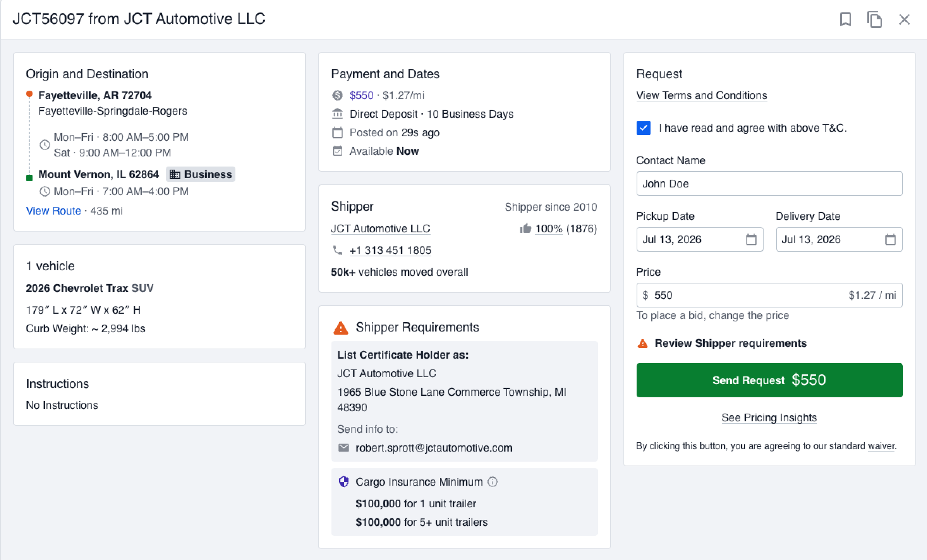The height and width of the screenshot is (560, 927).
Task: Click the warning triangle beside Shipper Requirements heading
Action: click(x=341, y=328)
